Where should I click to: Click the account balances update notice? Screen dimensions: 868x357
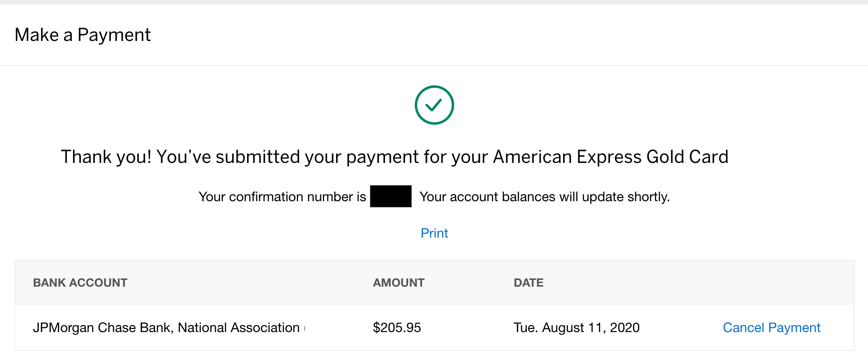544,197
